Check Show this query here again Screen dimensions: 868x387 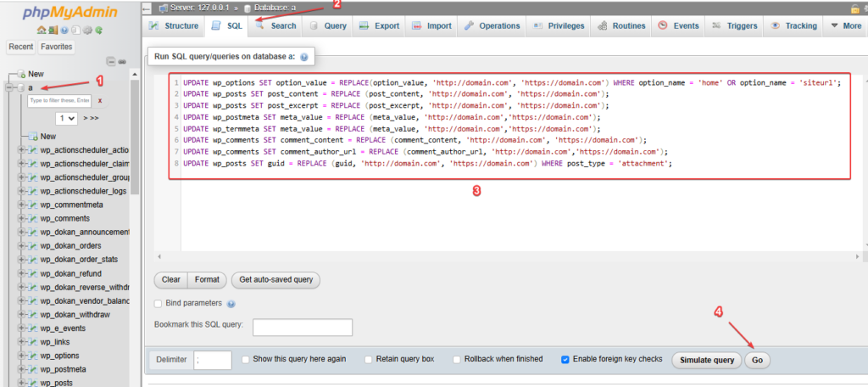[246, 359]
